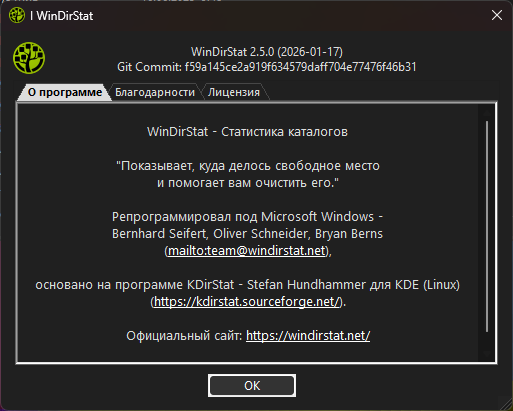Click the vertical scrollbar thumb in text area

pos(487,227)
